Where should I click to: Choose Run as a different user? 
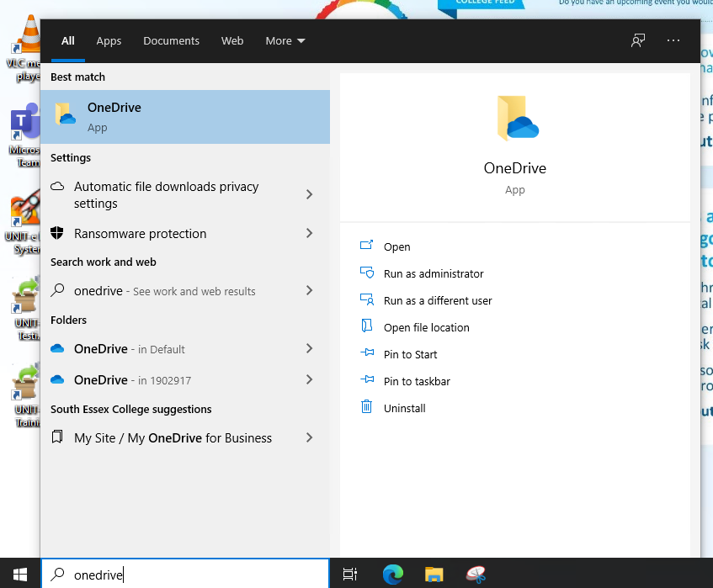(438, 300)
